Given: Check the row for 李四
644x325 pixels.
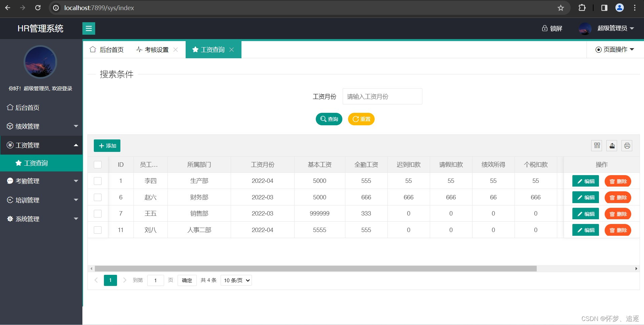Looking at the screenshot, I should (x=98, y=181).
